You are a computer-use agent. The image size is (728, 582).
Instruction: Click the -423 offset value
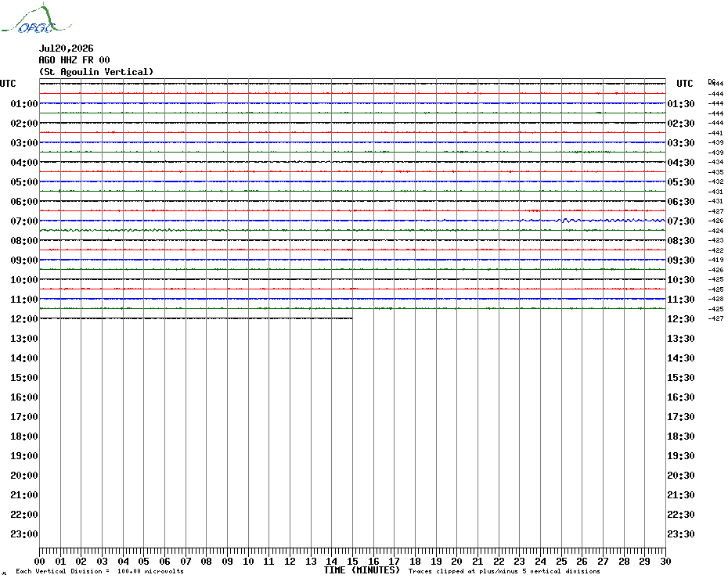(x=716, y=240)
